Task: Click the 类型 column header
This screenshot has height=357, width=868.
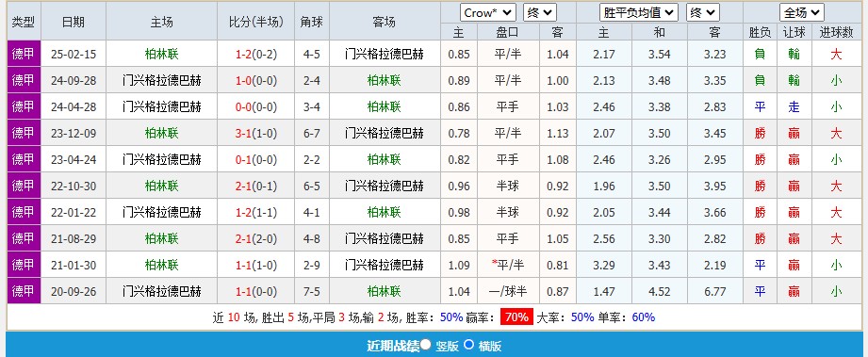Action: coord(24,23)
